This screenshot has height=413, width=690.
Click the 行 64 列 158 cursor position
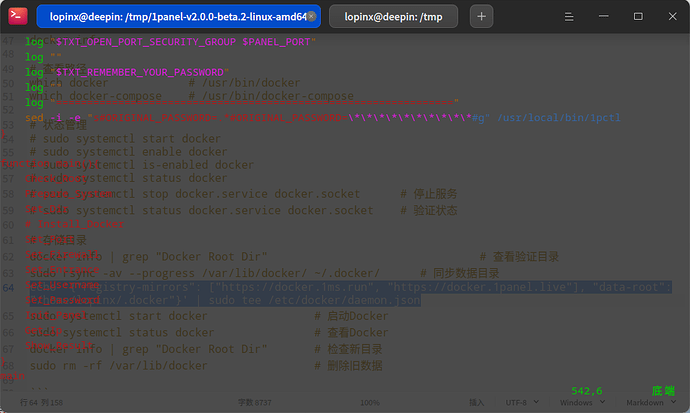41,402
